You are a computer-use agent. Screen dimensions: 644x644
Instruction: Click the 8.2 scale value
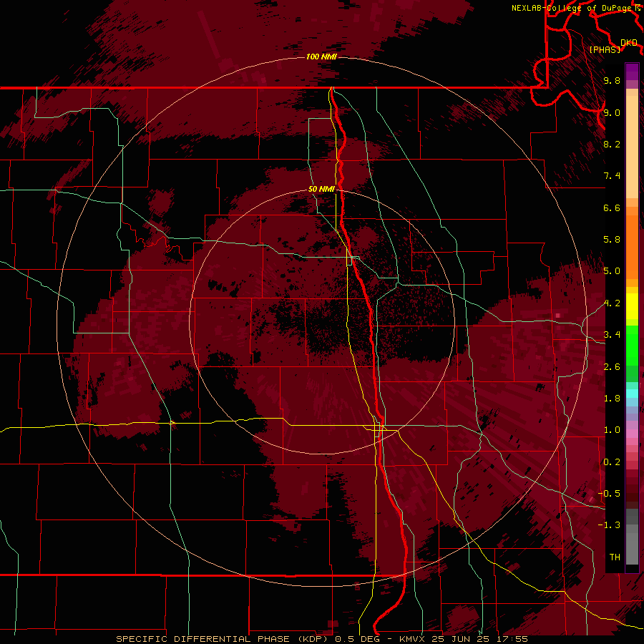click(612, 144)
